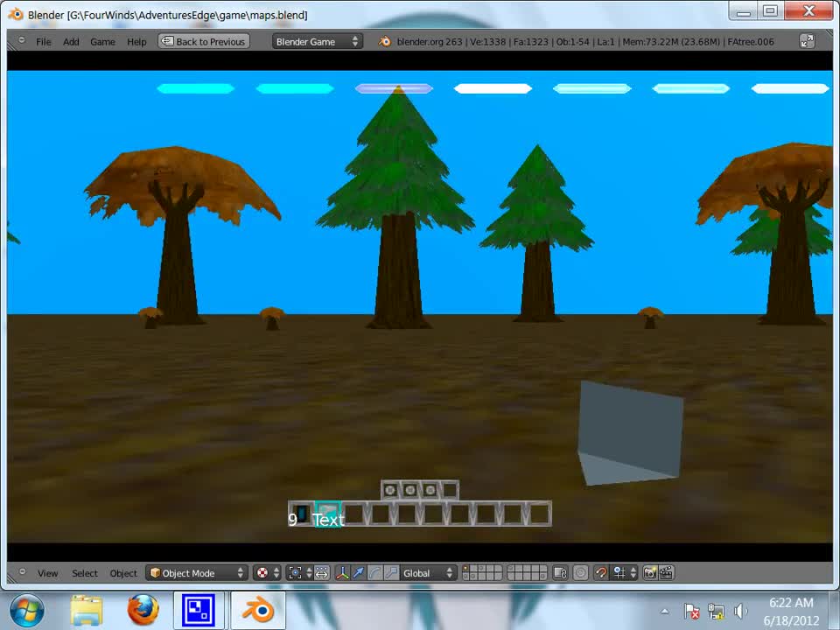Open the Object menu in the viewport header

coord(122,572)
